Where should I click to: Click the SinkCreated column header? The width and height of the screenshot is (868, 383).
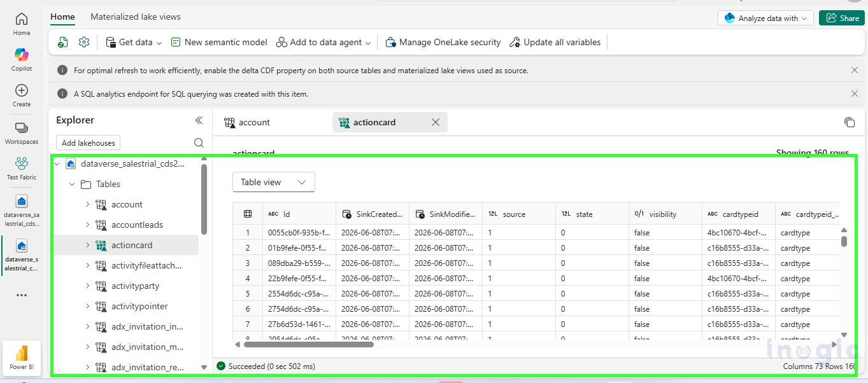point(373,214)
